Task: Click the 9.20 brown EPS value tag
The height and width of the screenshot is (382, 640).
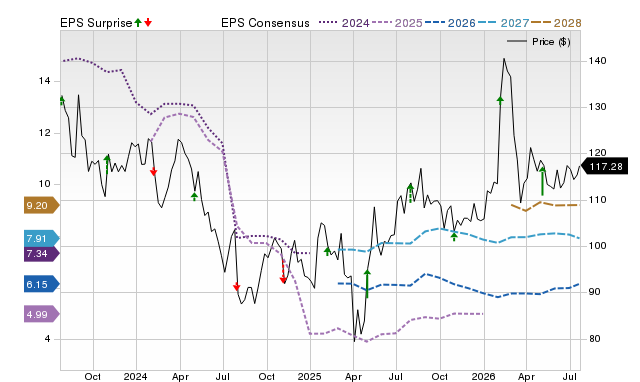Action: 42,205
